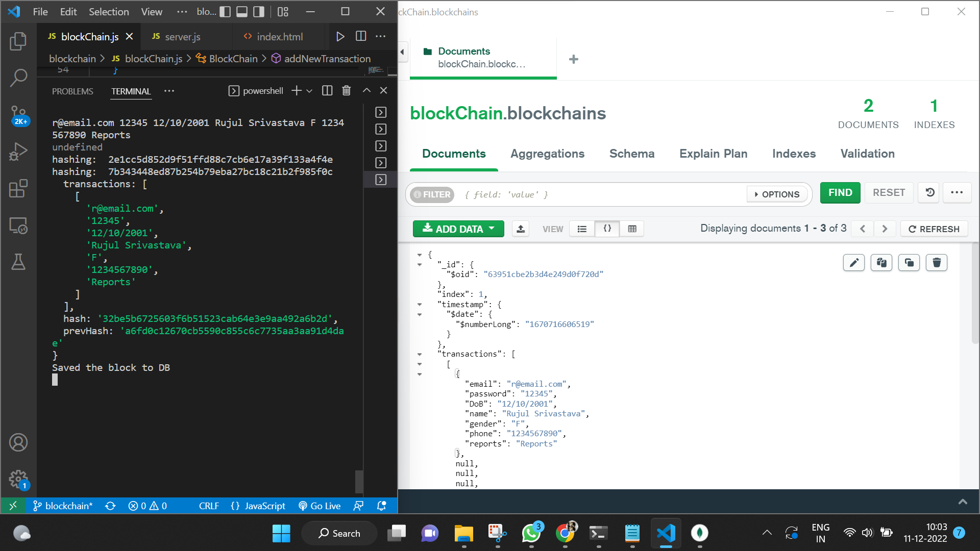
Task: Clone document using the clone icon
Action: pos(909,263)
